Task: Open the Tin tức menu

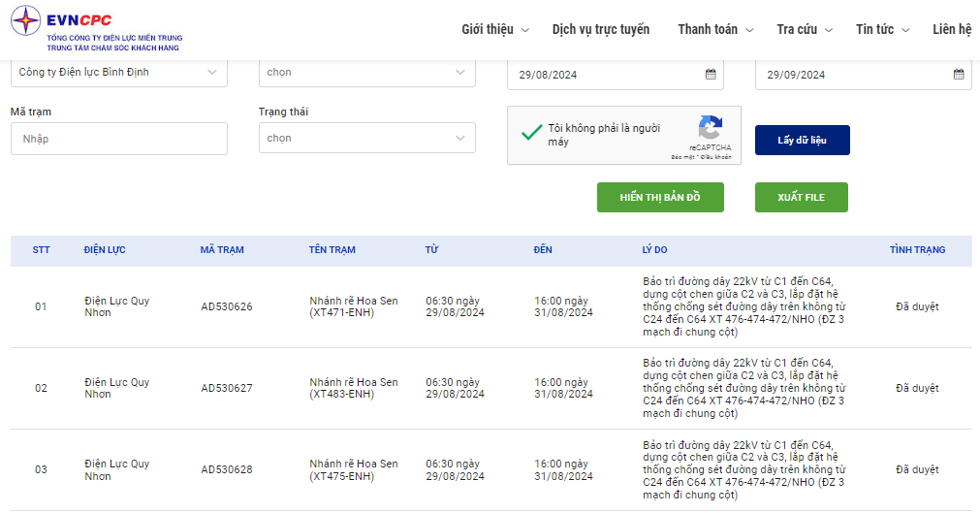Action: (882, 29)
